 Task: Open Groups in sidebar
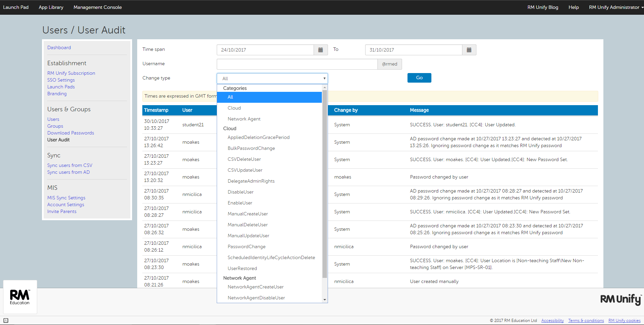(55, 126)
